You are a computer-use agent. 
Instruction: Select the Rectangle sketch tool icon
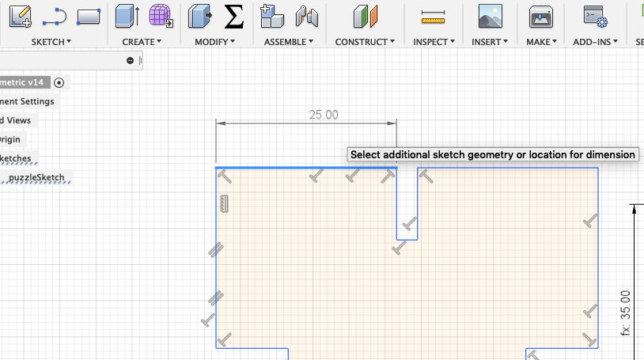[x=89, y=17]
